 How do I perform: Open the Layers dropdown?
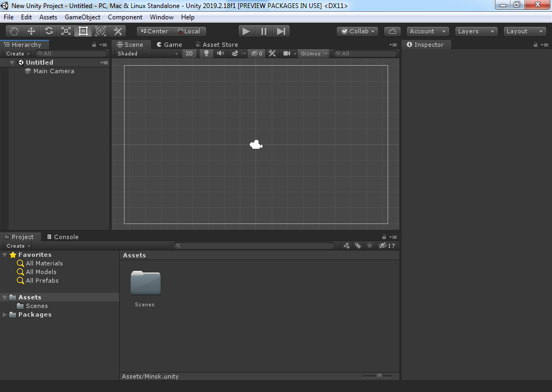pyautogui.click(x=476, y=31)
